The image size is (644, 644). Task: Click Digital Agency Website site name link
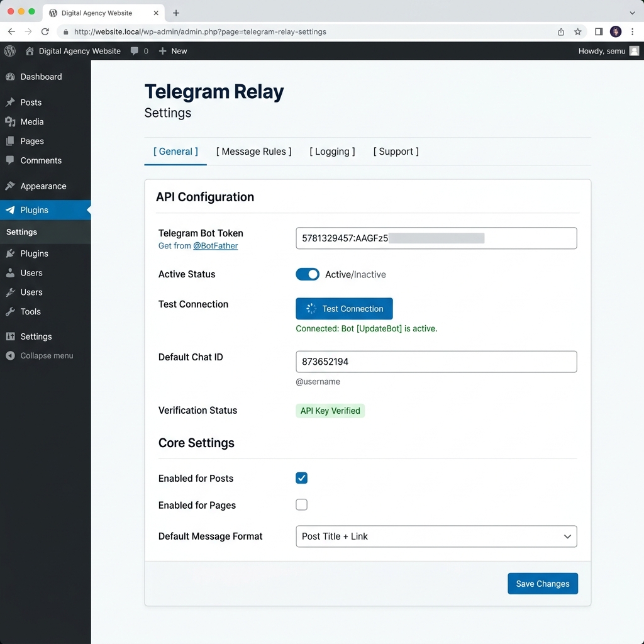pyautogui.click(x=80, y=51)
